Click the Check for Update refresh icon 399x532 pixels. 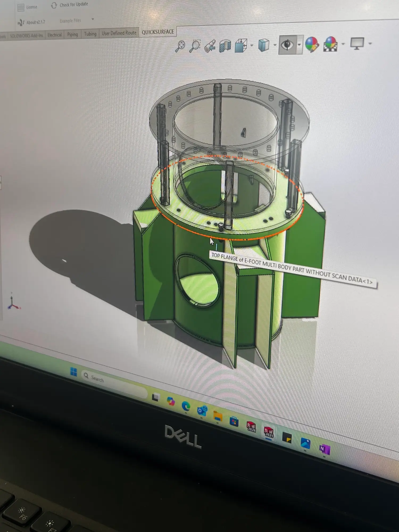54,5
